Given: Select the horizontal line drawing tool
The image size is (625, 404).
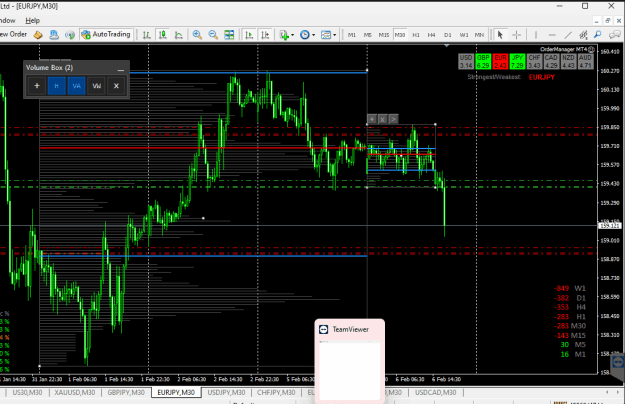Looking at the screenshot, I should 552,35.
